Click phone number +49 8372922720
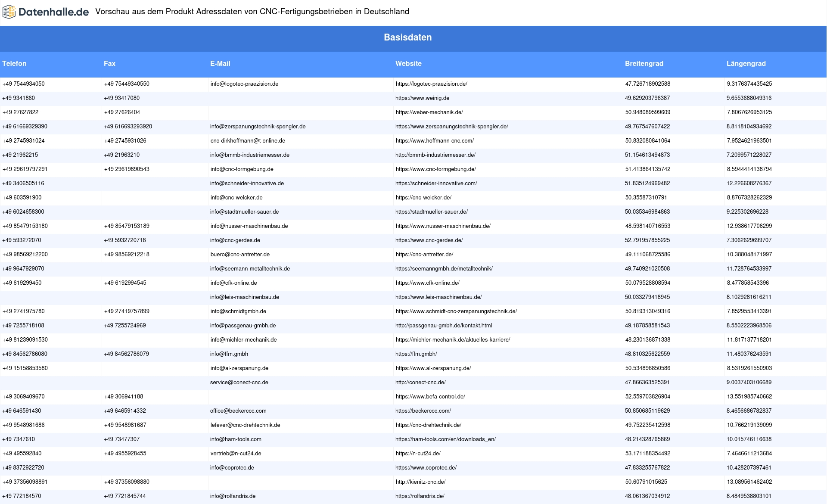The width and height of the screenshot is (827, 504). [23, 468]
